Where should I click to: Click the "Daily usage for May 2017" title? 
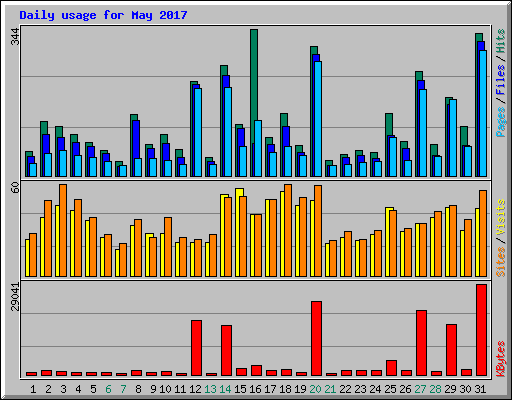point(103,15)
